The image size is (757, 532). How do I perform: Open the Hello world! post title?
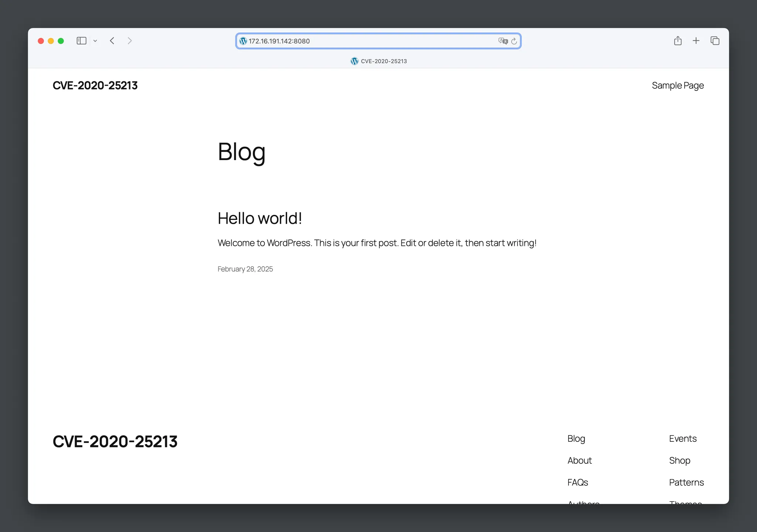pos(260,218)
